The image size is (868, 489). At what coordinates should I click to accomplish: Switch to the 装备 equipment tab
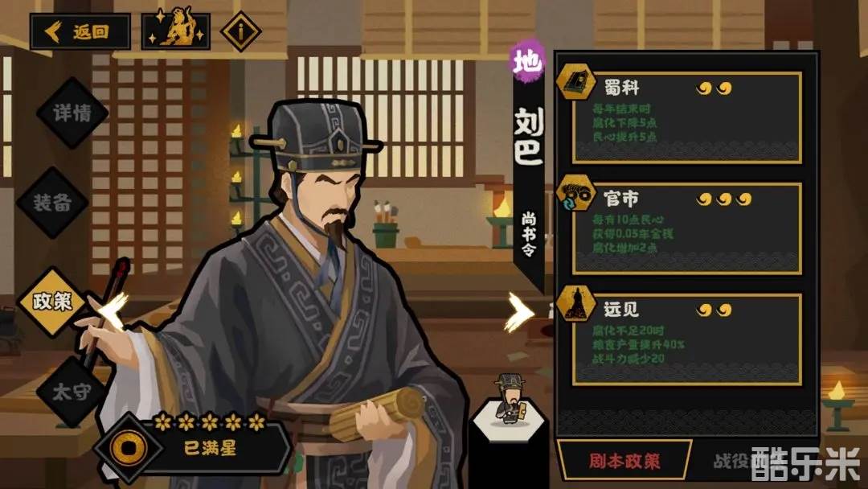[52, 202]
